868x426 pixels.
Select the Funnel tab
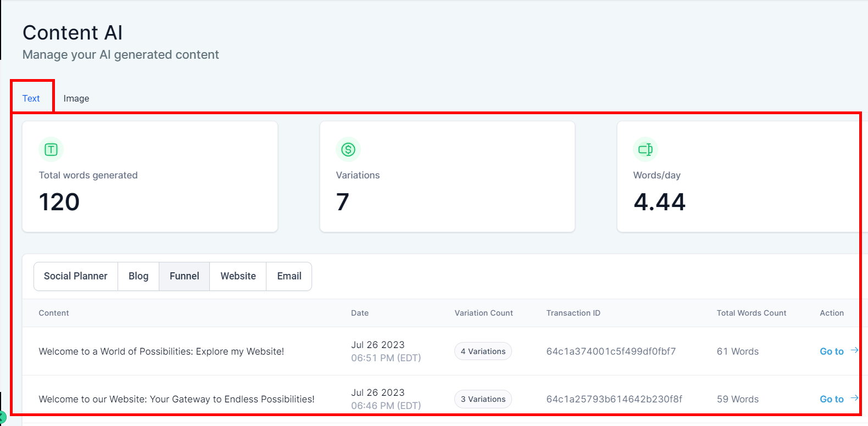pos(185,276)
